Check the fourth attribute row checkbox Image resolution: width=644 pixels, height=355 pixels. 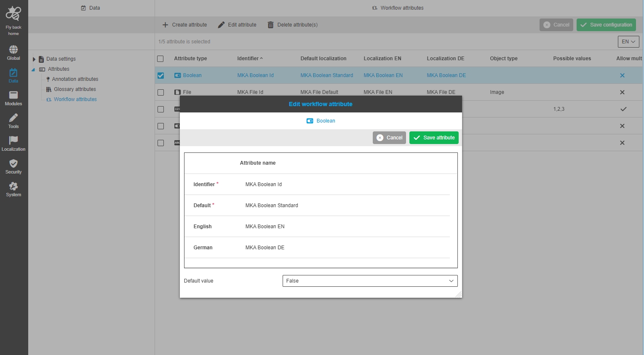160,126
